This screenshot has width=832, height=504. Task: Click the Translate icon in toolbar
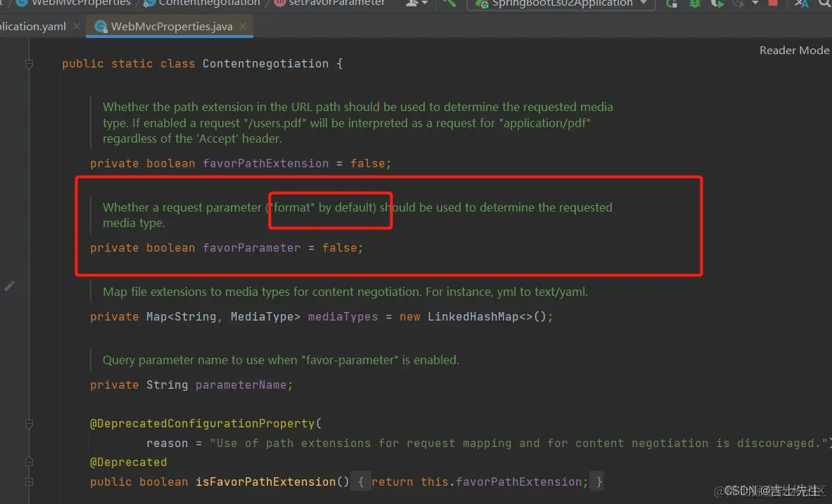point(801,4)
